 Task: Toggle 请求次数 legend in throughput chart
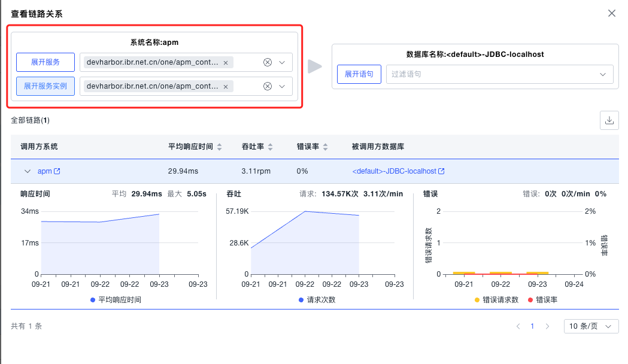pos(316,299)
